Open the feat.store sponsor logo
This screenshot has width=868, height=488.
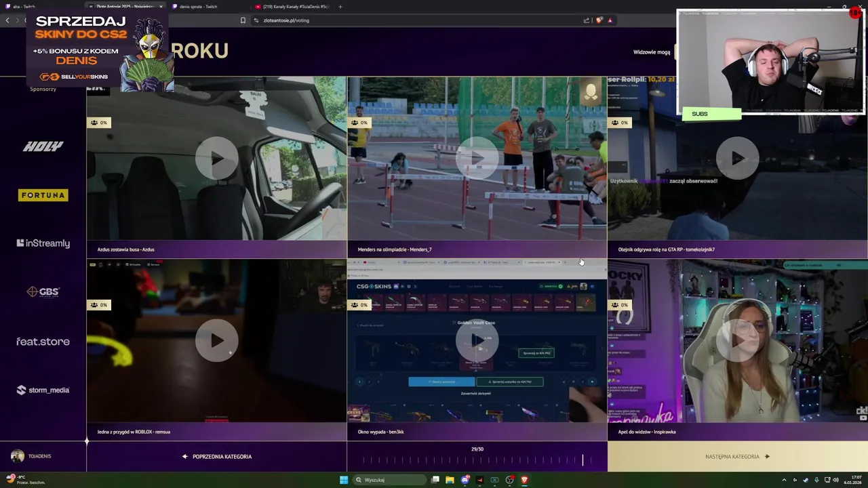point(43,342)
